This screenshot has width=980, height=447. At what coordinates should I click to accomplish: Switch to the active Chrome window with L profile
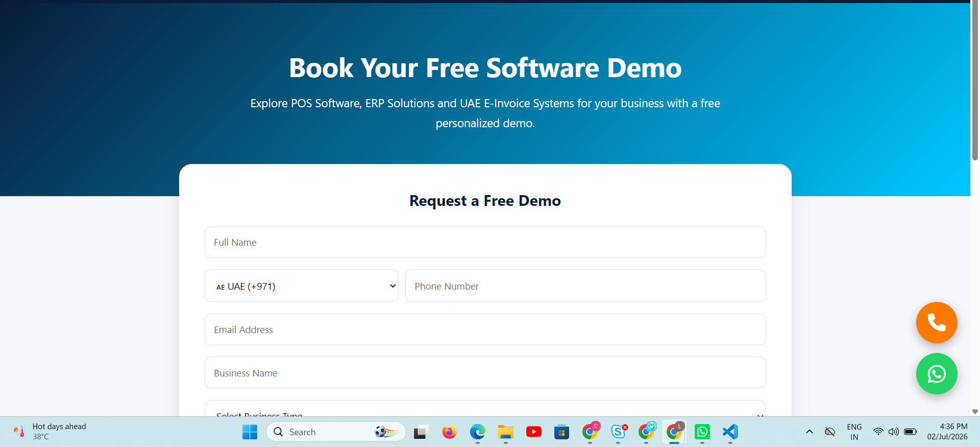[x=674, y=432]
